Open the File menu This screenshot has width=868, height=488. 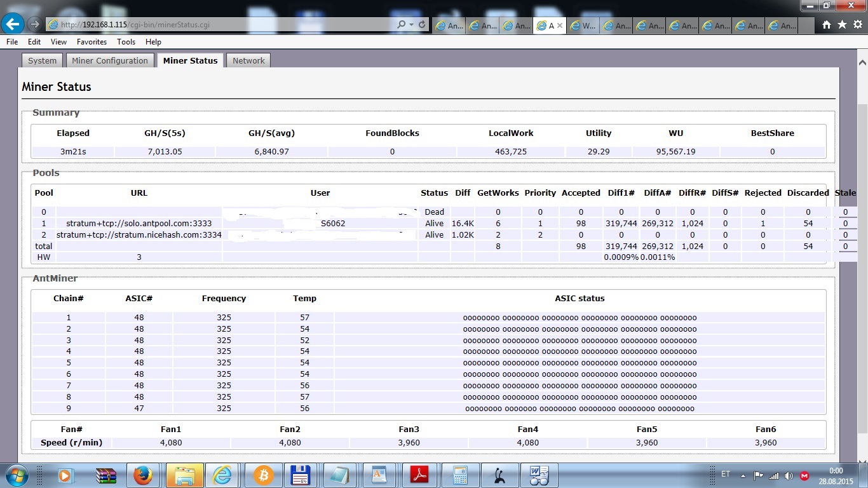(12, 42)
